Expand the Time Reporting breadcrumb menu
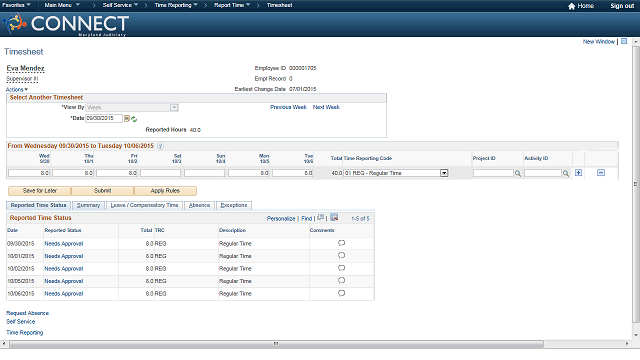Screen dimensions: 640x360 tap(176, 5)
